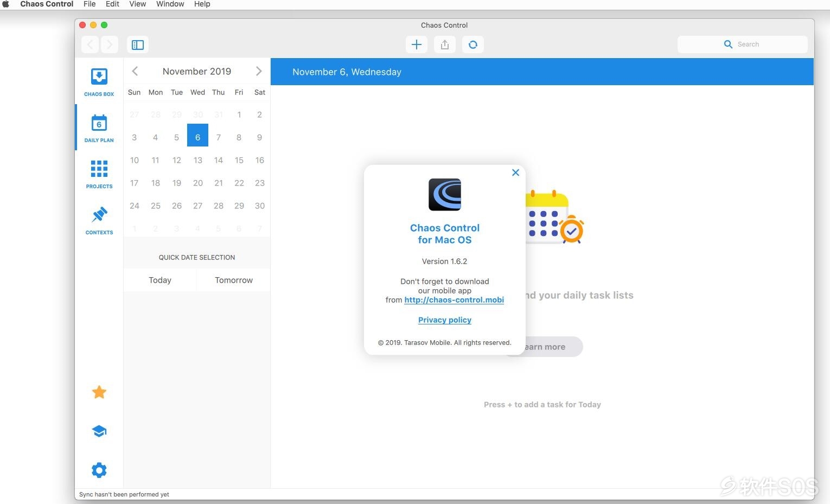Open the Privacy policy link
This screenshot has width=830, height=504.
tap(445, 320)
